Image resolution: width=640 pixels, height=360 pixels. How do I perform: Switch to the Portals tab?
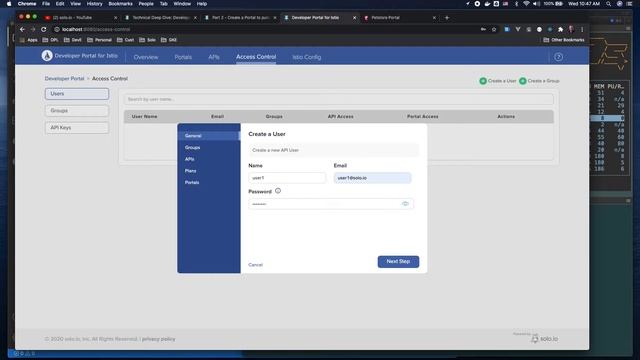point(183,57)
